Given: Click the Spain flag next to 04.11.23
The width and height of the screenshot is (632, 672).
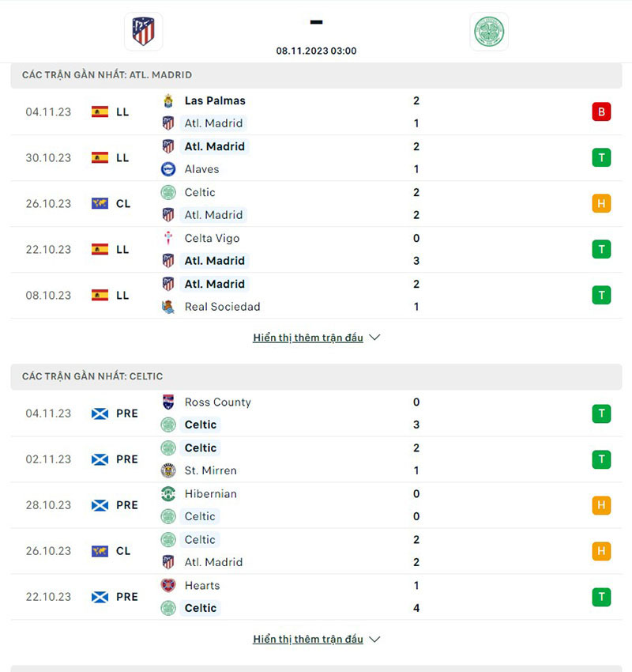Looking at the screenshot, I should (99, 111).
